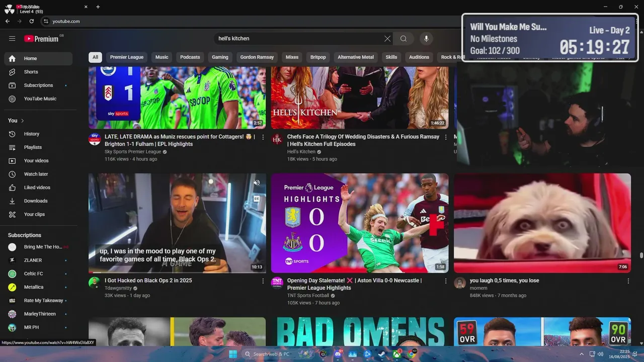
Task: Open Discord from the taskbar
Action: coord(338,354)
